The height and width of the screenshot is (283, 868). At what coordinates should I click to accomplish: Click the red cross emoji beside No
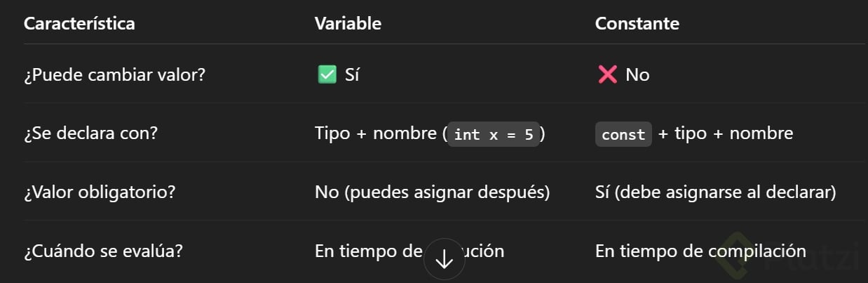607,74
